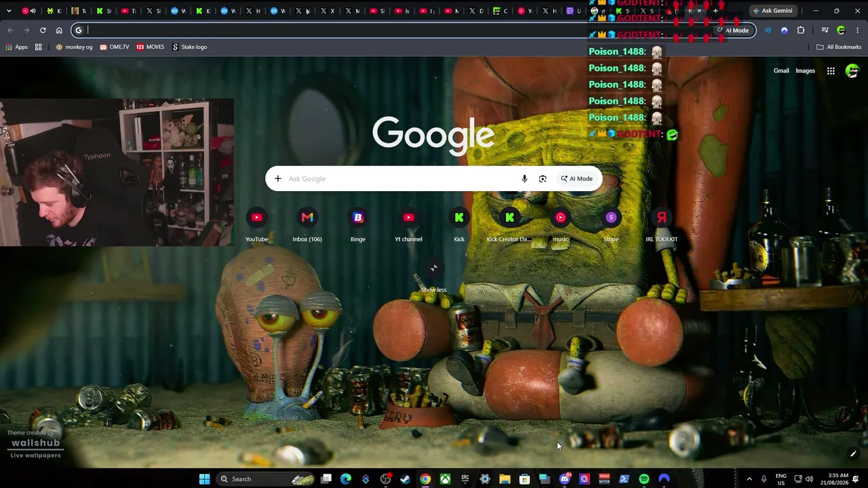868x488 pixels.
Task: Open the Windows Start menu
Action: pyautogui.click(x=204, y=479)
